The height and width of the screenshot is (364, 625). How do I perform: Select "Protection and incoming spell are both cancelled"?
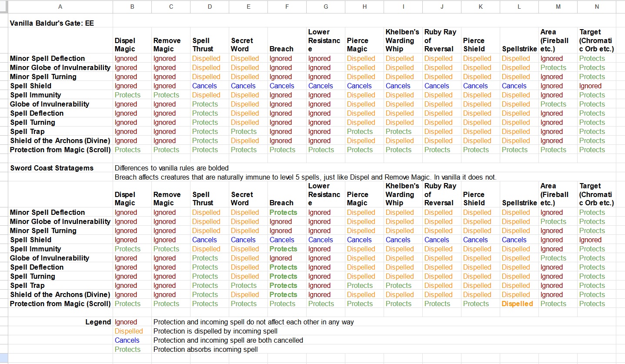click(228, 341)
